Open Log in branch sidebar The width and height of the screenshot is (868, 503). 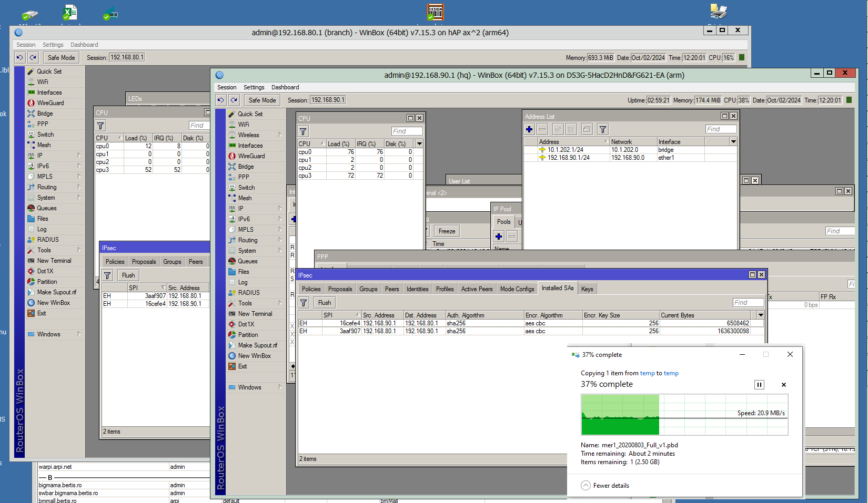42,229
